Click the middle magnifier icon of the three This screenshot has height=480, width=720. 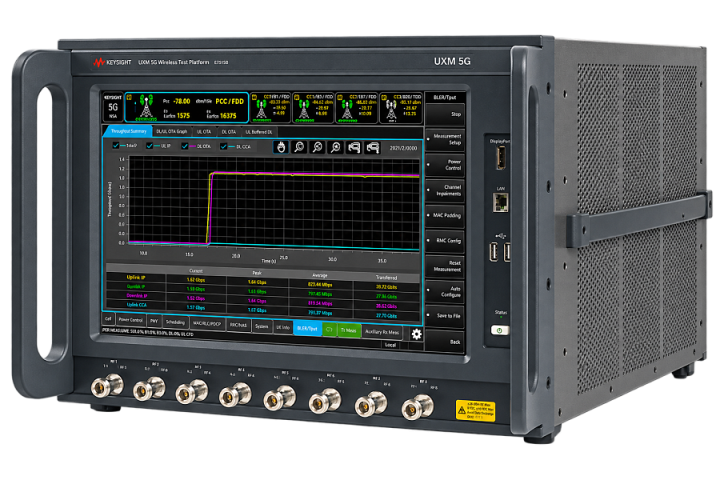tap(317, 147)
